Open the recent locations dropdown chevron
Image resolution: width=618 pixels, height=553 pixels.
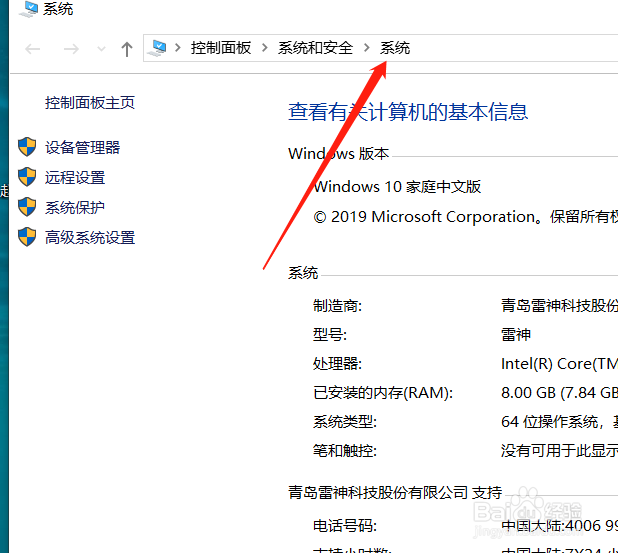pos(101,49)
